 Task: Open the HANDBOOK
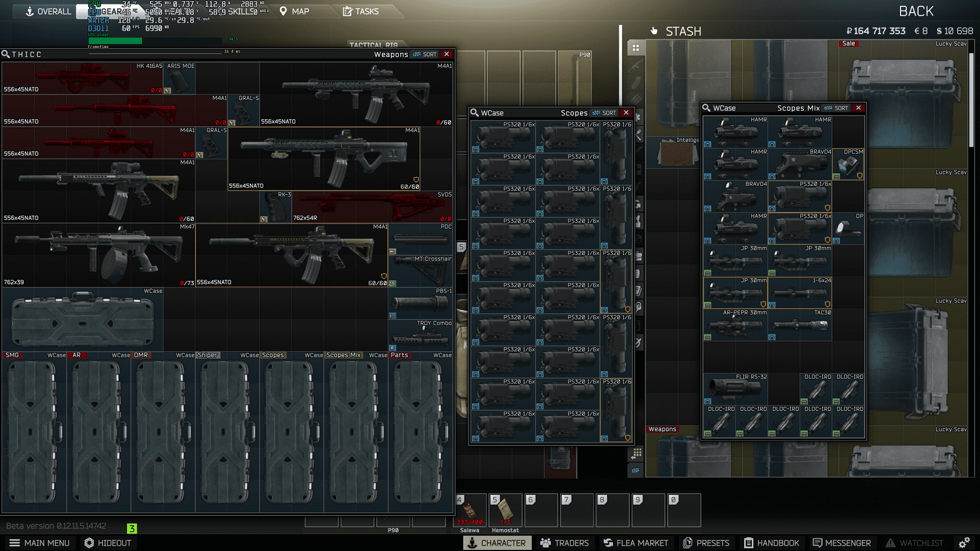[772, 543]
